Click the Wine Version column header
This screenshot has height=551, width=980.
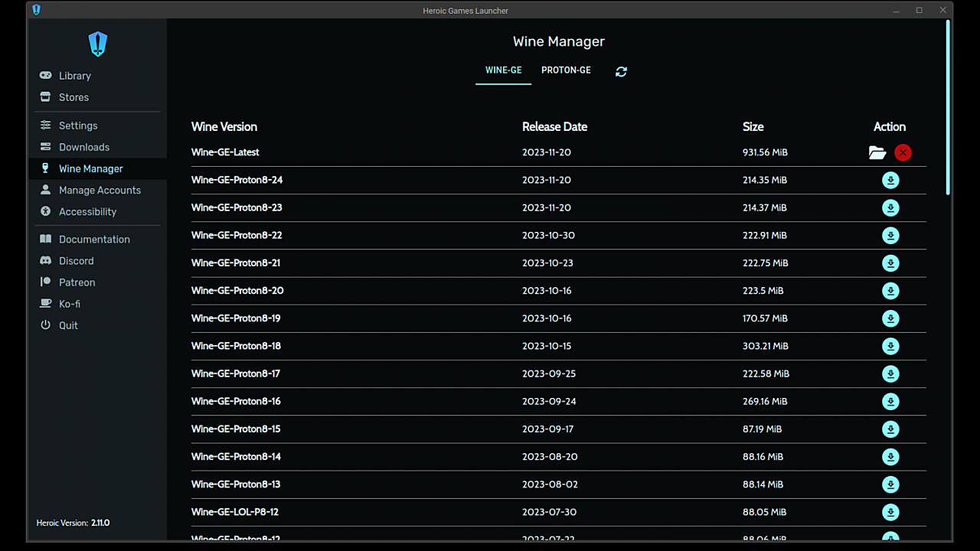pyautogui.click(x=224, y=127)
